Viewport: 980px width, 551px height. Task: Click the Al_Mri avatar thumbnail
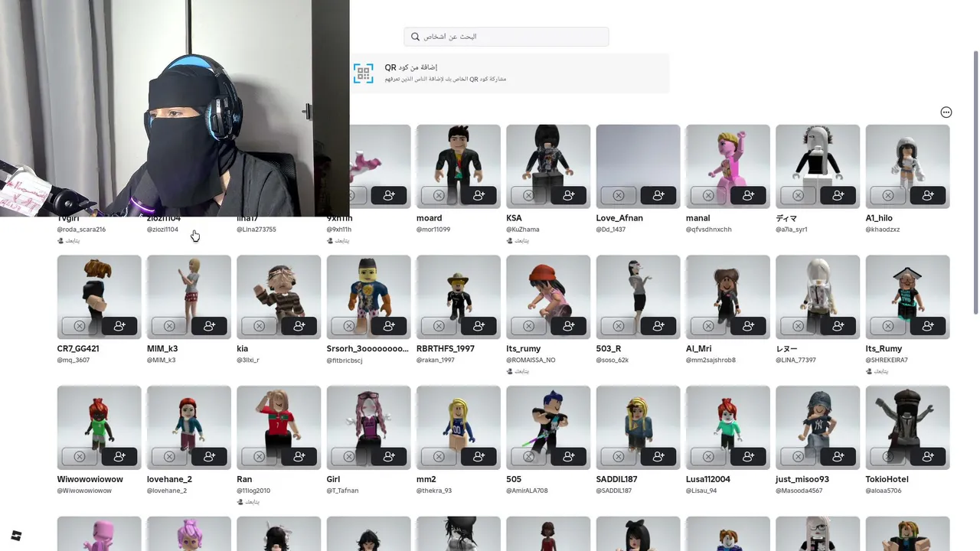[x=727, y=297]
